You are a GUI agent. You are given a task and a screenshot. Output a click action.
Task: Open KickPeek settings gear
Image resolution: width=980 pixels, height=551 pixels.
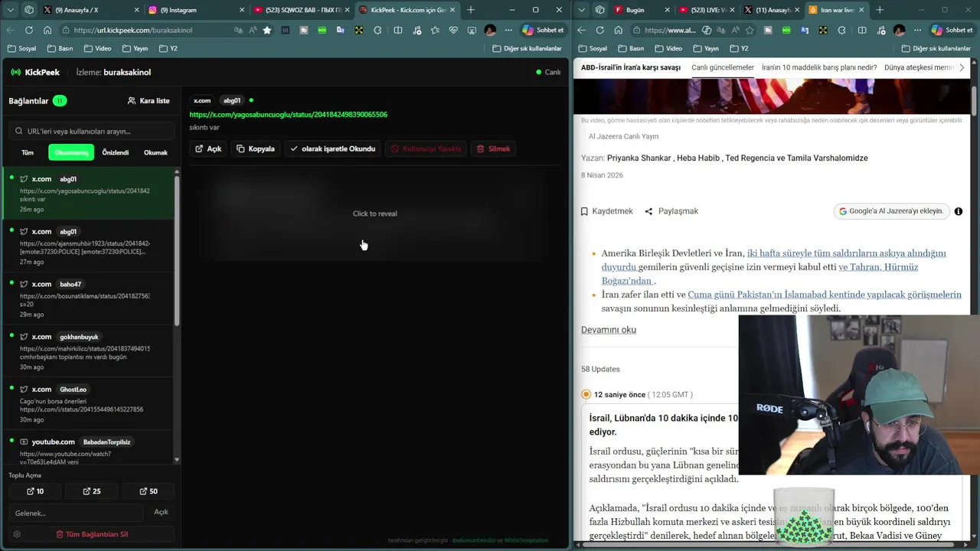17,534
